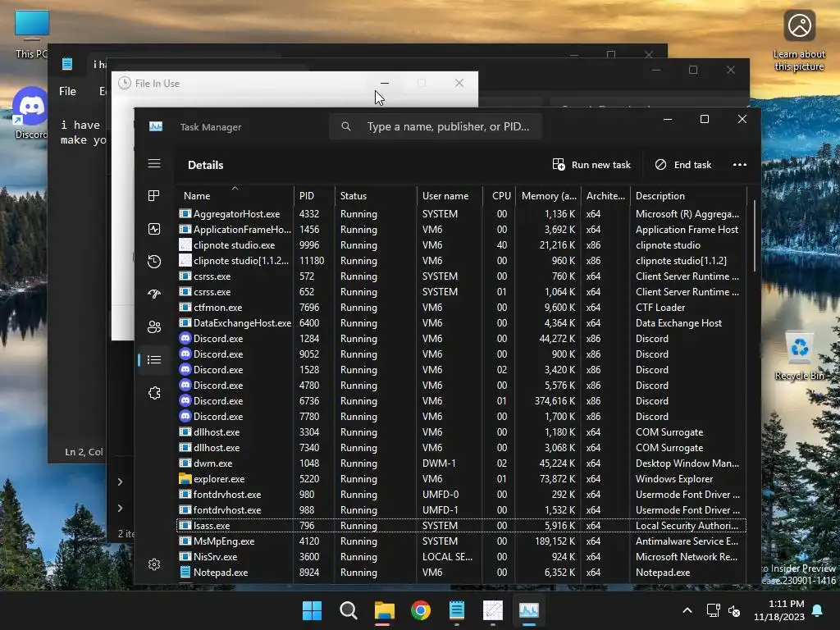This screenshot has height=630, width=840.
Task: Sort by Description column header
Action: tap(688, 195)
